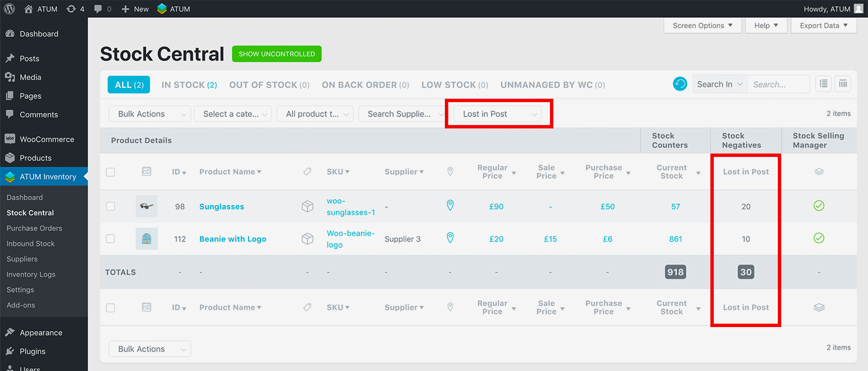Select the OUT OF STOCK filter tab
This screenshot has height=371, width=868.
tap(270, 84)
